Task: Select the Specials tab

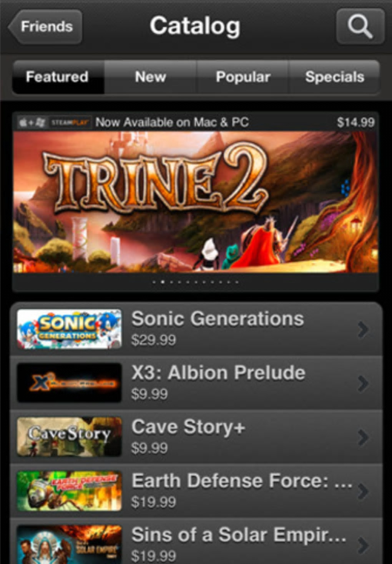Action: (334, 77)
